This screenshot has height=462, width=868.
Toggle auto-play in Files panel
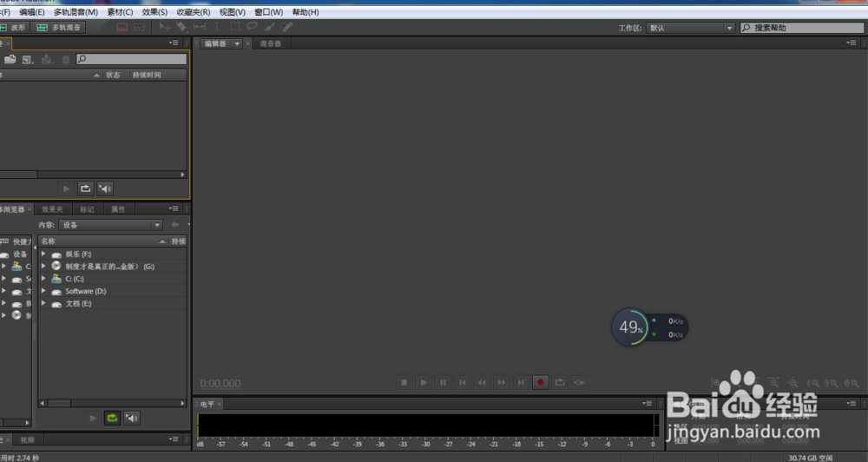point(105,189)
